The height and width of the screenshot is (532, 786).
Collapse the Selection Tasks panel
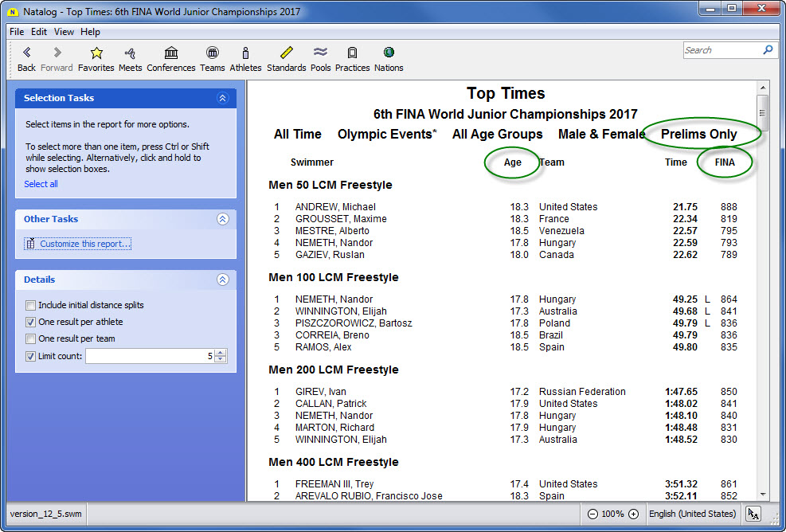pyautogui.click(x=222, y=98)
